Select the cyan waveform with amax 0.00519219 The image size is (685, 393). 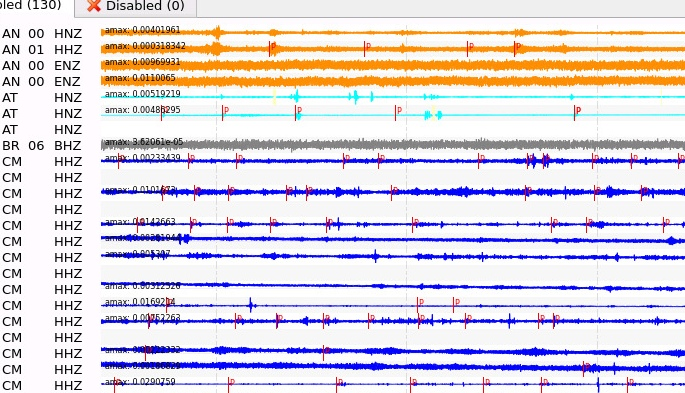click(393, 97)
